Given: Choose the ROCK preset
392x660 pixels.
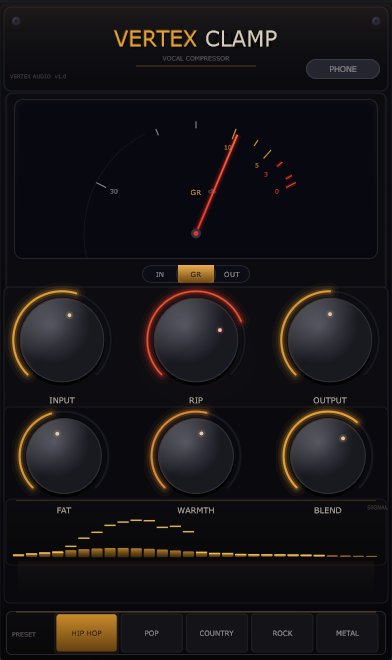Looking at the screenshot, I should tap(282, 633).
